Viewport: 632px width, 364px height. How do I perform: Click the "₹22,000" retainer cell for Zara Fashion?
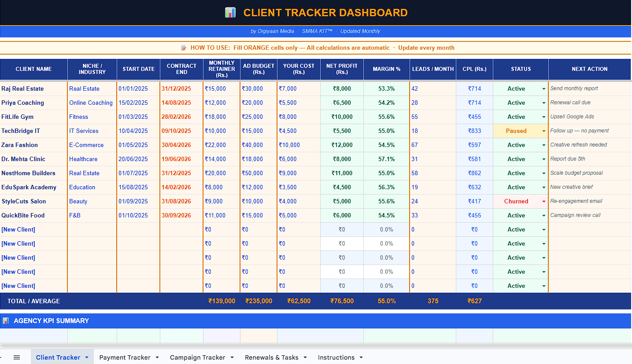222,145
